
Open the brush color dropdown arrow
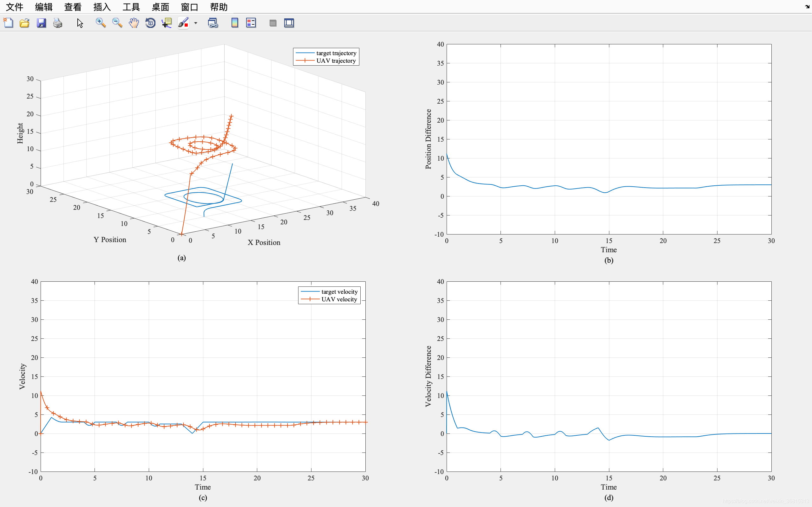pos(196,23)
